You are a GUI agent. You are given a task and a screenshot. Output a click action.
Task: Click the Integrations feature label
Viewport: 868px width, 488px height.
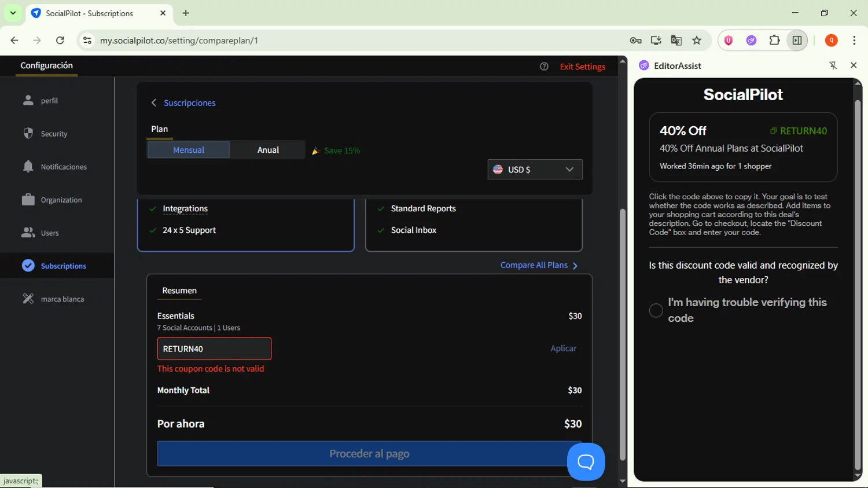click(x=185, y=208)
